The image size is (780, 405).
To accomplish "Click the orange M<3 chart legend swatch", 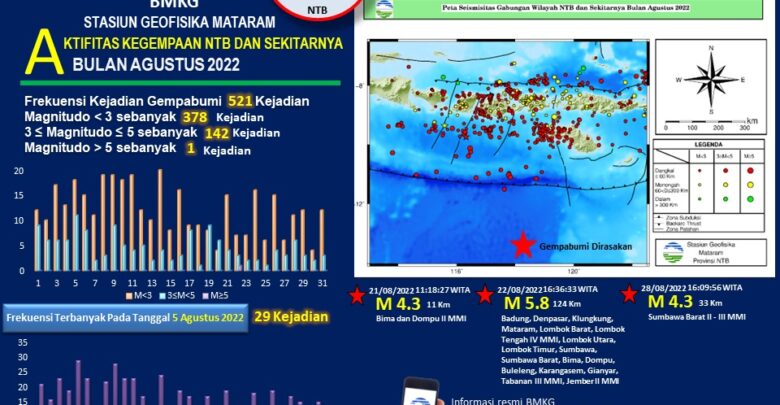I will click(129, 296).
